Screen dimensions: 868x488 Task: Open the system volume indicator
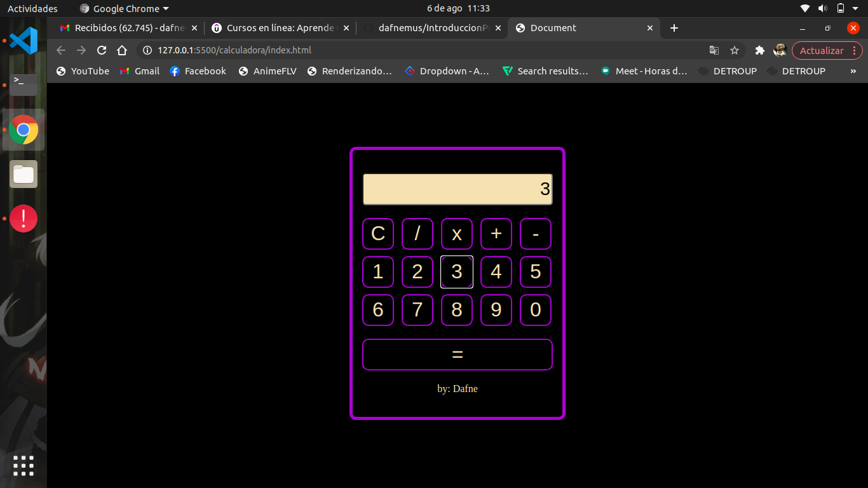coord(822,8)
